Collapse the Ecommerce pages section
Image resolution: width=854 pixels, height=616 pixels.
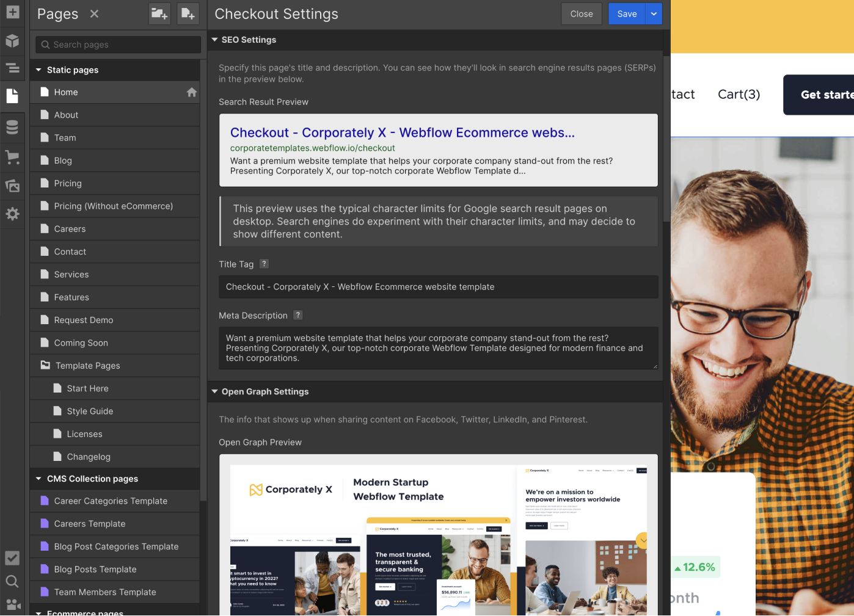[x=38, y=612]
